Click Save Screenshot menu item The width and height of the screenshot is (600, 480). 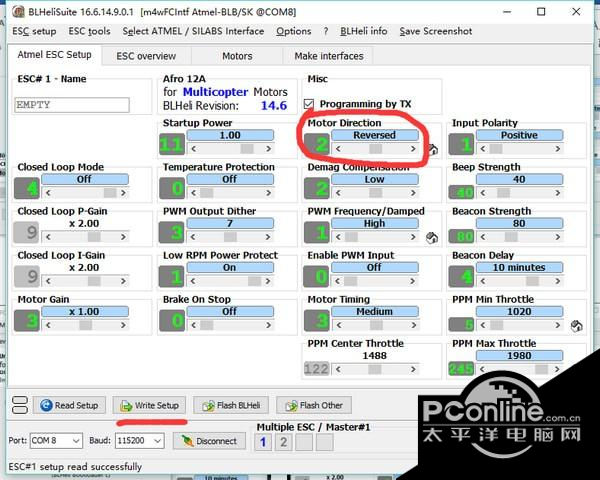(x=435, y=31)
